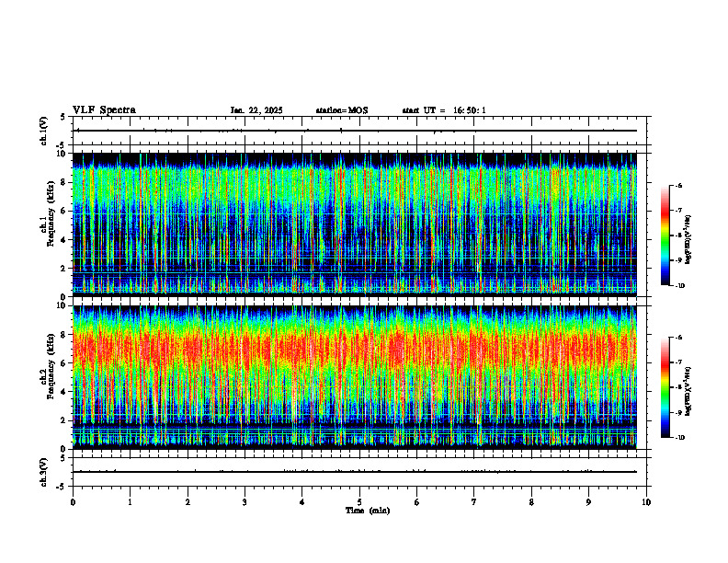The width and height of the screenshot is (728, 563).
Task: Click the ch.2 color bar PSD unit label
Action: point(688,391)
